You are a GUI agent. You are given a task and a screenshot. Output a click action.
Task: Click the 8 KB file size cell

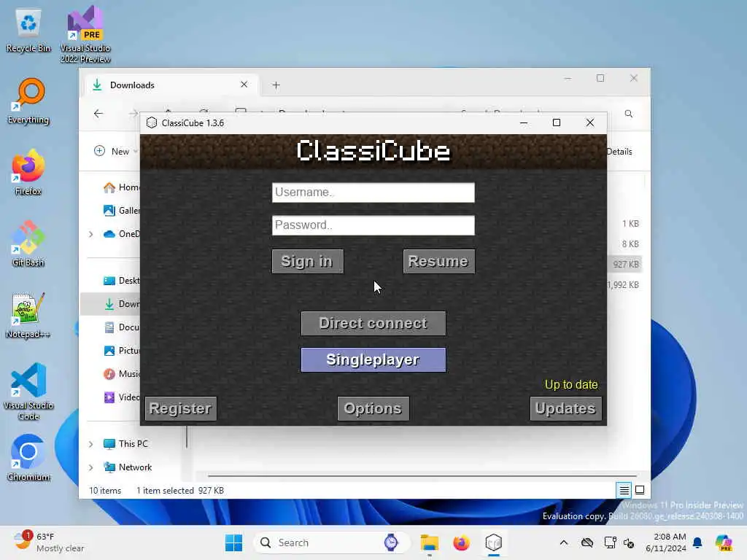click(x=630, y=244)
